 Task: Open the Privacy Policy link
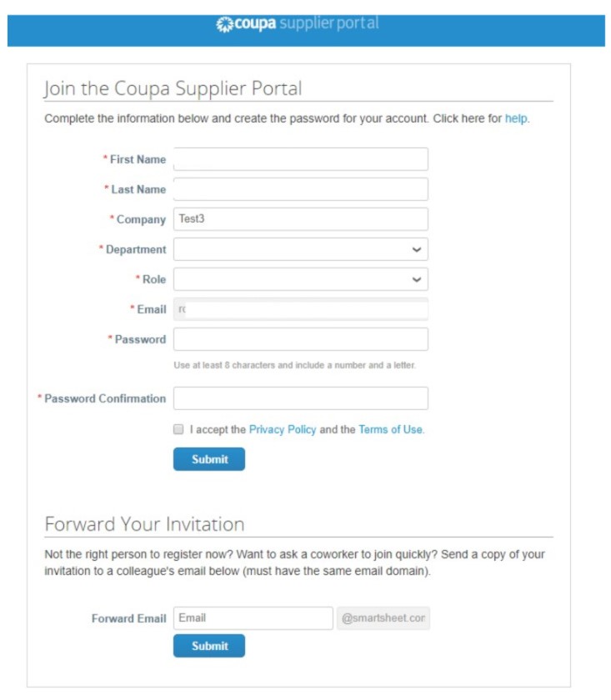click(x=283, y=430)
